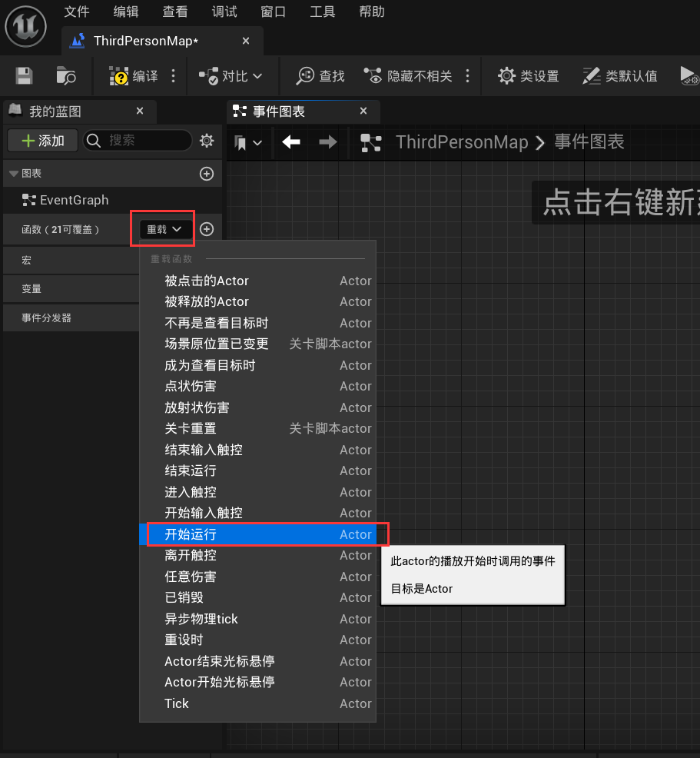This screenshot has width=700, height=758.
Task: Select 异步物理tick override
Action: click(257, 619)
